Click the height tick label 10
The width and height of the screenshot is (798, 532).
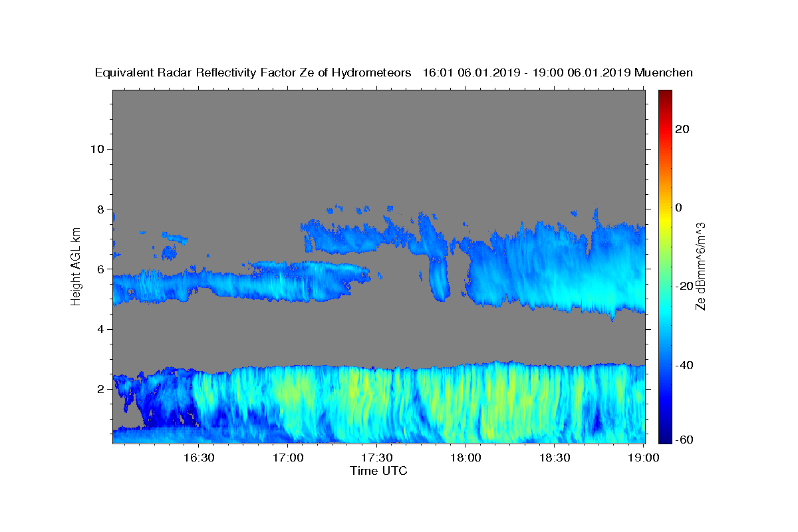(96, 149)
